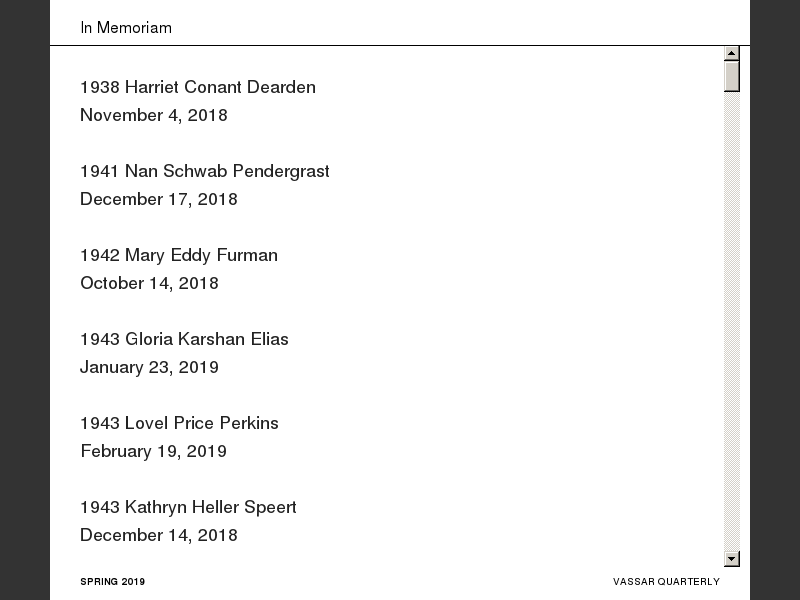Image resolution: width=800 pixels, height=600 pixels.
Task: Click the In Memoriam heading
Action: (x=126, y=28)
